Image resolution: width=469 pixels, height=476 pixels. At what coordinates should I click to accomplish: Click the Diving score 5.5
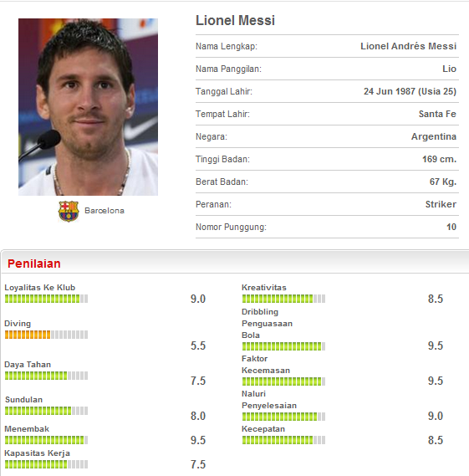pyautogui.click(x=198, y=345)
